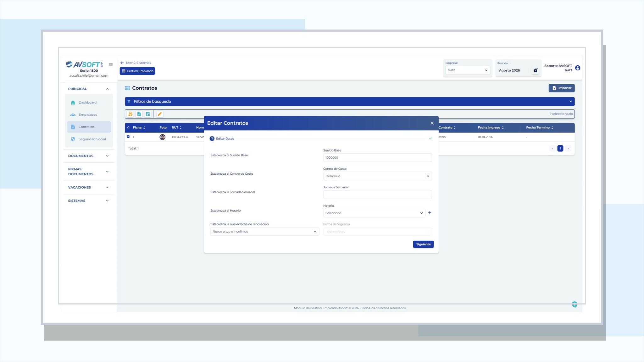Click the unlock icon beside Agosto 2026
This screenshot has height=362, width=644.
click(x=536, y=70)
